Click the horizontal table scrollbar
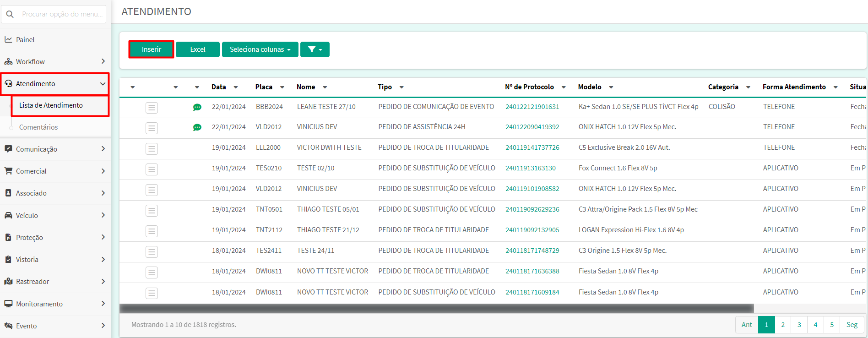The width and height of the screenshot is (868, 338). (x=436, y=308)
